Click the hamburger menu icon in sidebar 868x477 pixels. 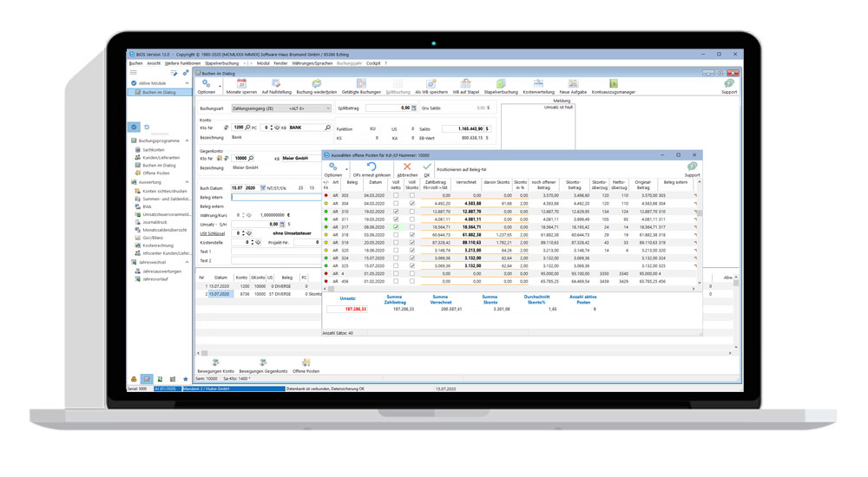pyautogui.click(x=134, y=73)
